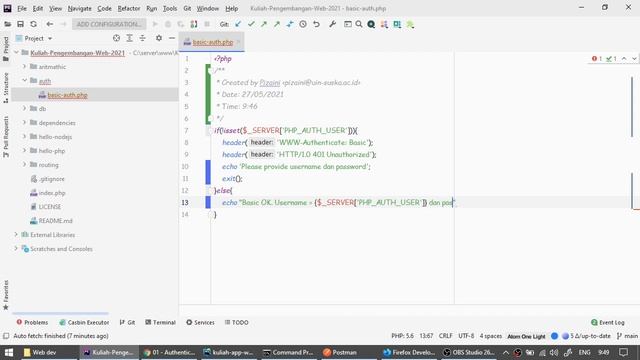This screenshot has width=640, height=360.
Task: Toggle the Favorites side panel
Action: point(6,295)
